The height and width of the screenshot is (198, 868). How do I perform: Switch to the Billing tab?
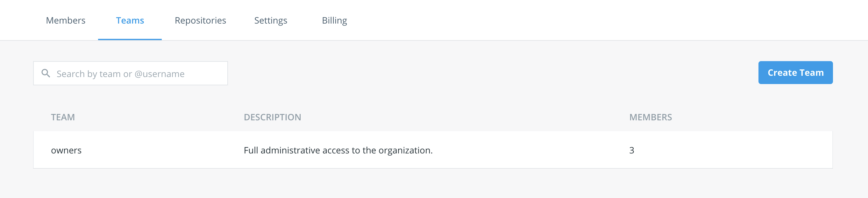pyautogui.click(x=334, y=20)
